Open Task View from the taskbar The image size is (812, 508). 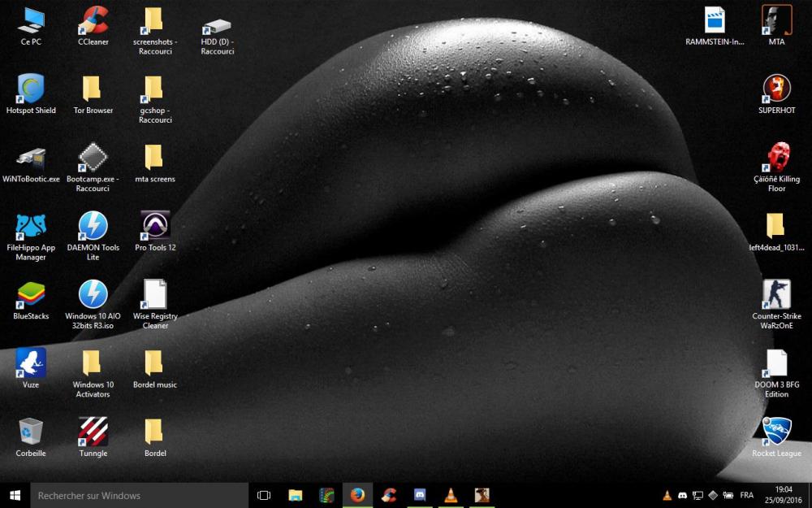click(x=264, y=495)
